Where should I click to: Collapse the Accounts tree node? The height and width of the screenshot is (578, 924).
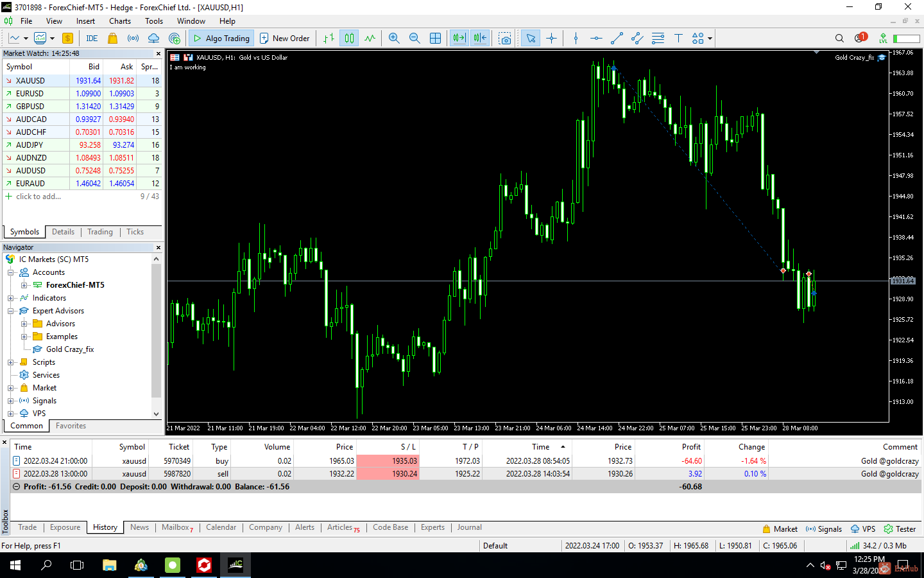coord(10,272)
